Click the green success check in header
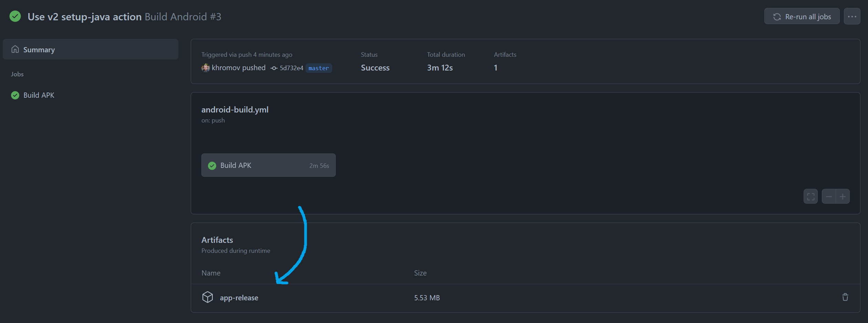The height and width of the screenshot is (323, 868). click(15, 16)
